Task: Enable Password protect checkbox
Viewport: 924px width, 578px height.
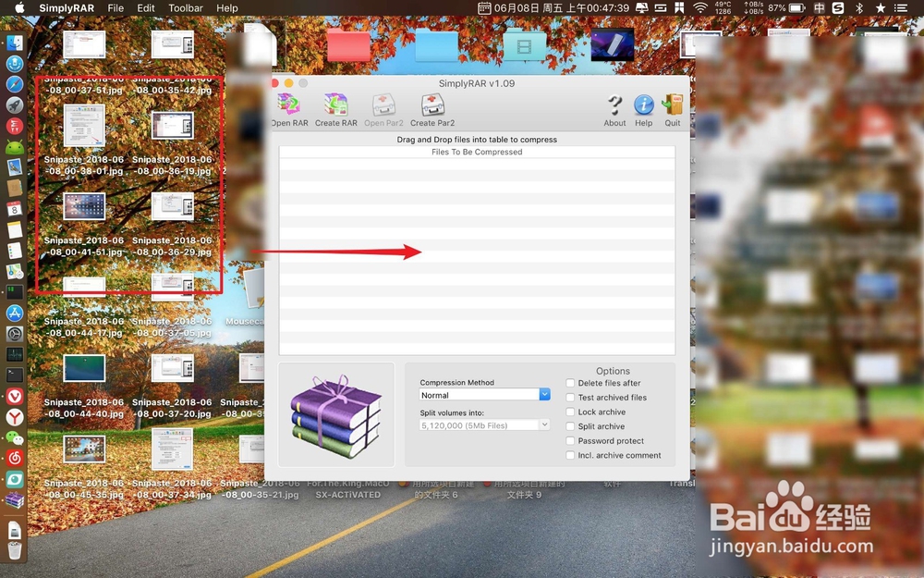Action: [x=570, y=440]
